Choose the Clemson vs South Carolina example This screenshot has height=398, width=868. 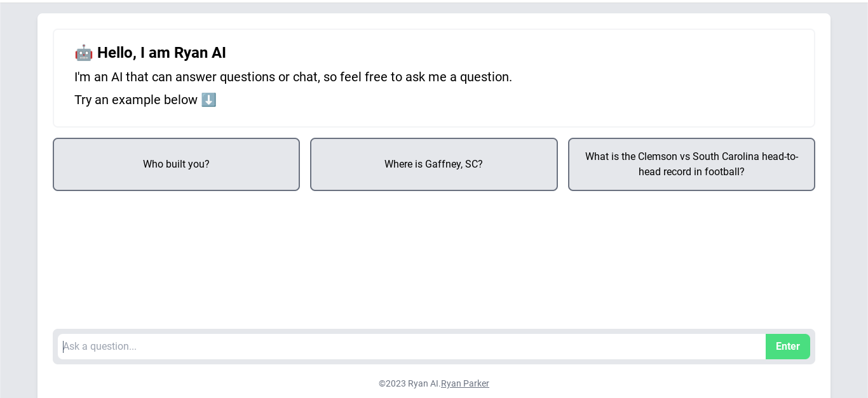[x=691, y=164]
